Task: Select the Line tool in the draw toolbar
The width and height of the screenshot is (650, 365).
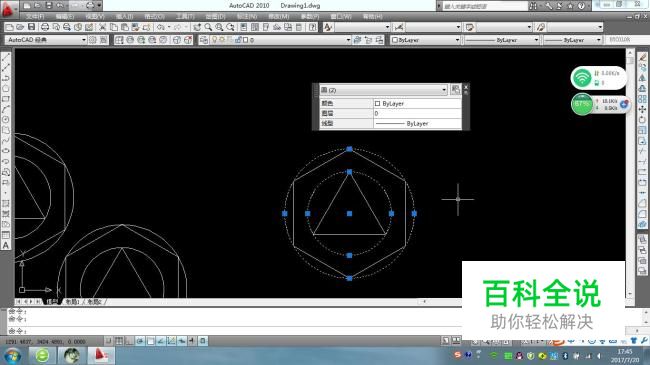Action: coord(6,57)
